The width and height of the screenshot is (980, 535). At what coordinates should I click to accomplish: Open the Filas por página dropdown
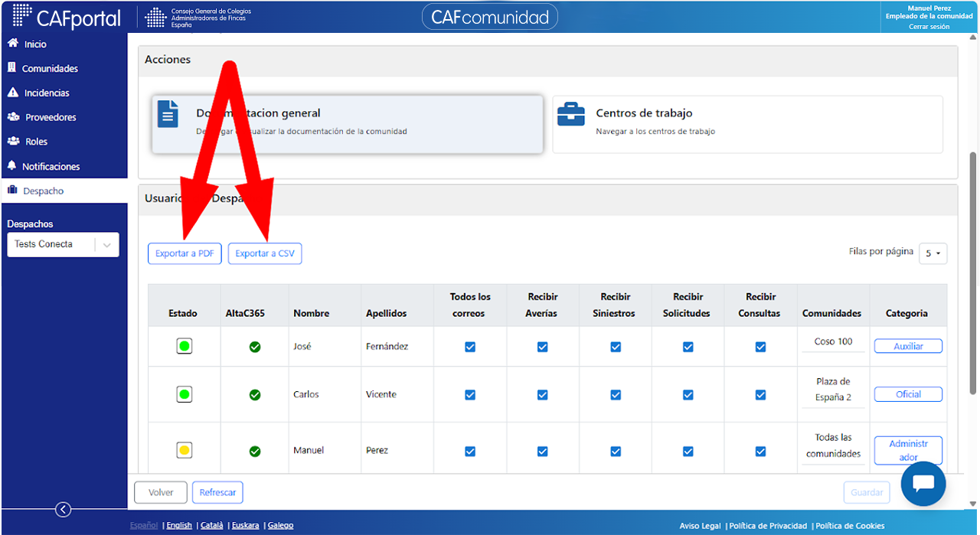pos(933,253)
